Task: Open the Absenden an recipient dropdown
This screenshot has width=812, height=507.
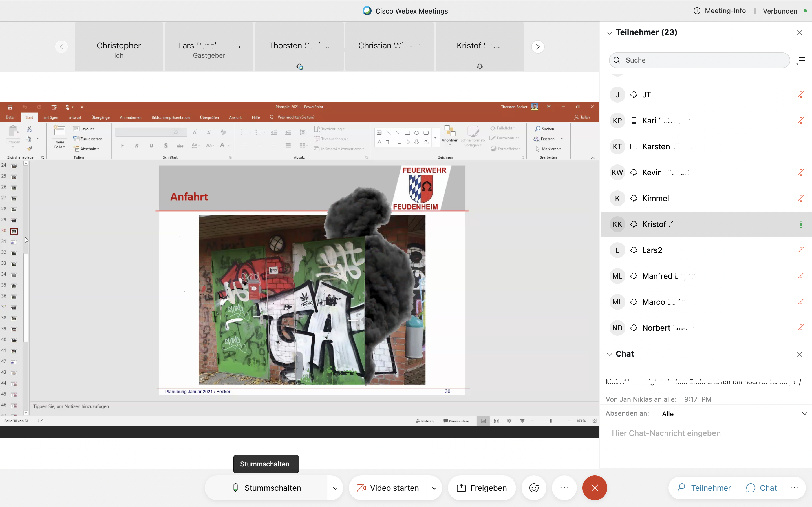Action: (x=804, y=413)
